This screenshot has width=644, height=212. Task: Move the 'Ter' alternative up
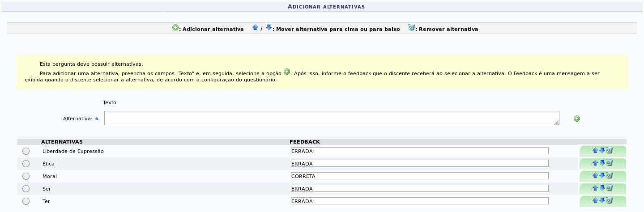click(595, 200)
